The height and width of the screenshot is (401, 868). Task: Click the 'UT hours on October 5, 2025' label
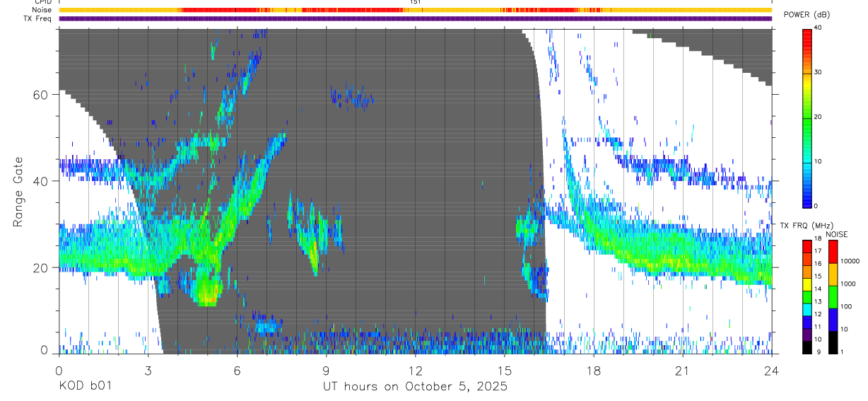click(415, 387)
